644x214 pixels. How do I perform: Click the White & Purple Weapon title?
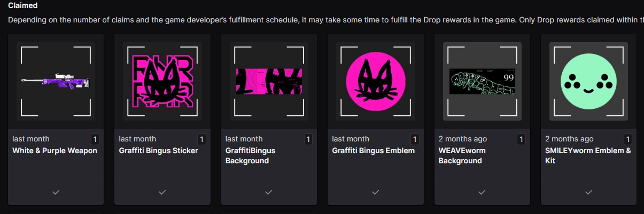tap(55, 150)
